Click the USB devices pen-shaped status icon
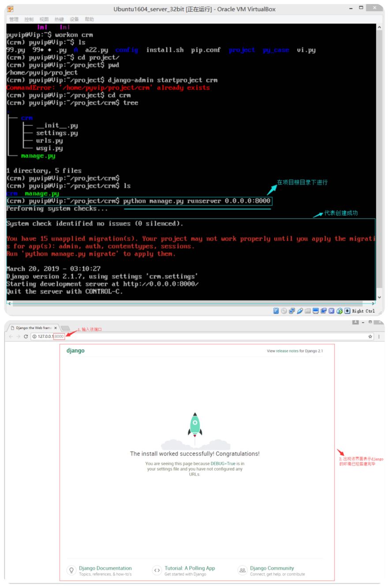 300,311
